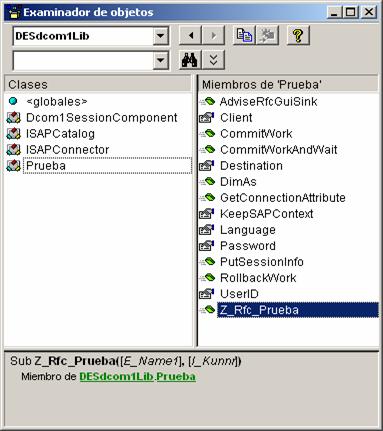383x431 pixels.
Task: Select the ISAPConnector class
Action: pyautogui.click(x=67, y=150)
